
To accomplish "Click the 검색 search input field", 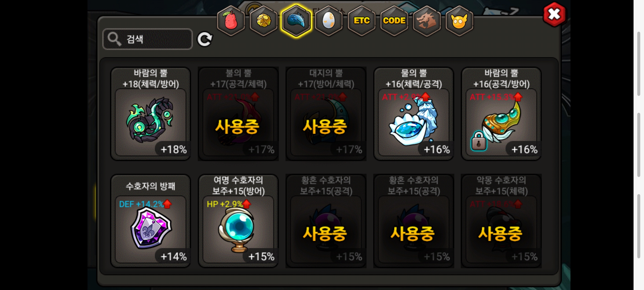I will tap(148, 39).
